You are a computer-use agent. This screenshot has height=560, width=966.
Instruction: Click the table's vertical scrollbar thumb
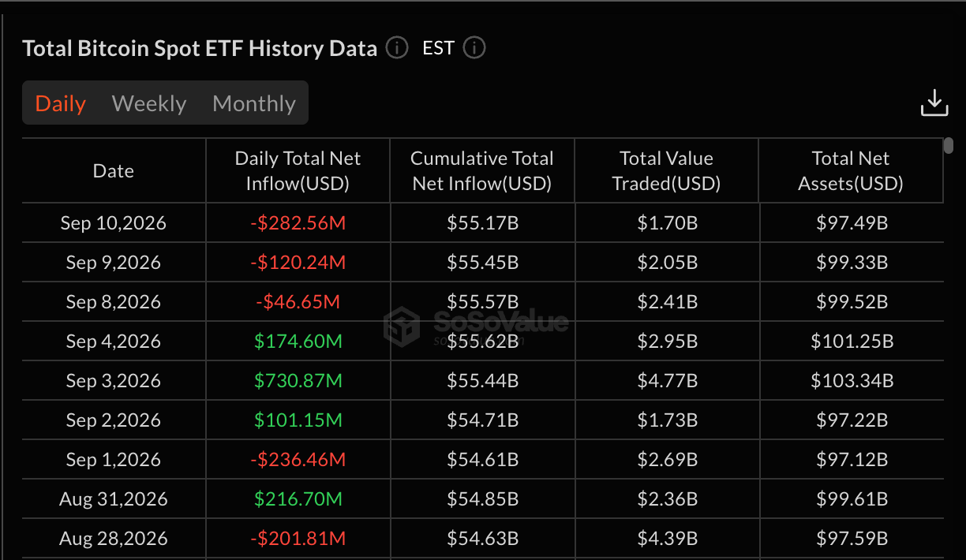[949, 146]
